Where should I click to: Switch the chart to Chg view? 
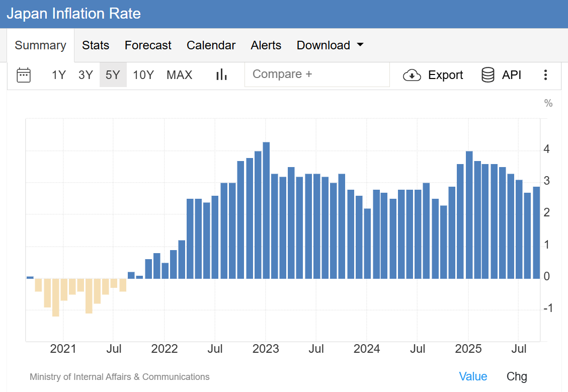coord(517,376)
